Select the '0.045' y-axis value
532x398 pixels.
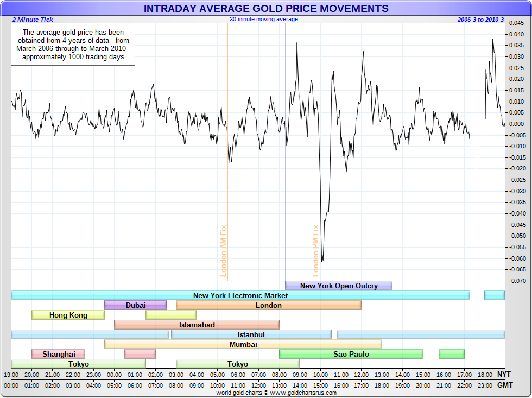(516, 23)
